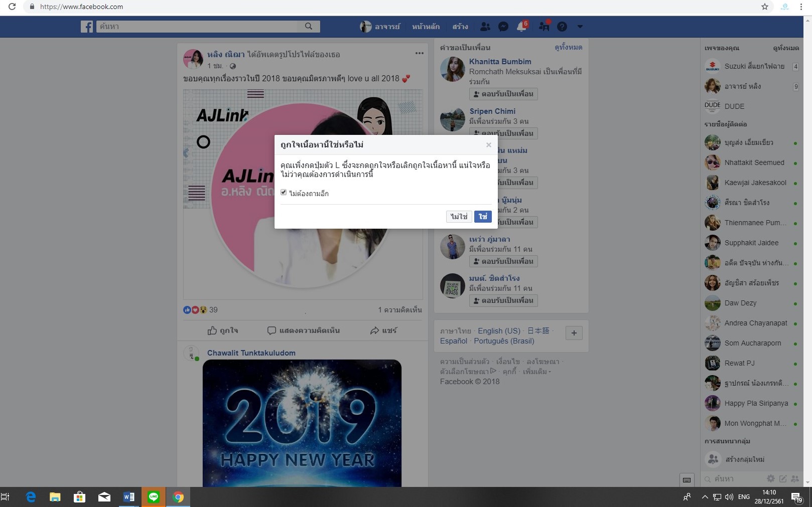Select Português (Brasil) language
The image size is (812, 507).
point(504,341)
